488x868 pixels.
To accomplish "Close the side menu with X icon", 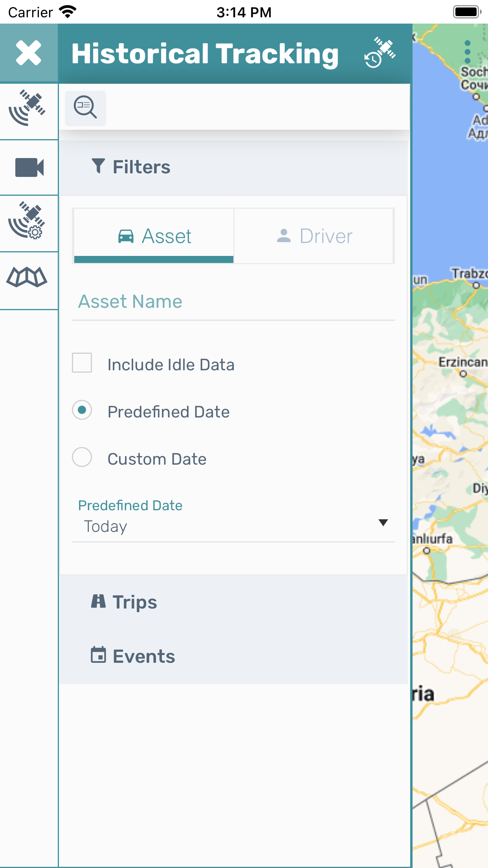I will 29,53.
